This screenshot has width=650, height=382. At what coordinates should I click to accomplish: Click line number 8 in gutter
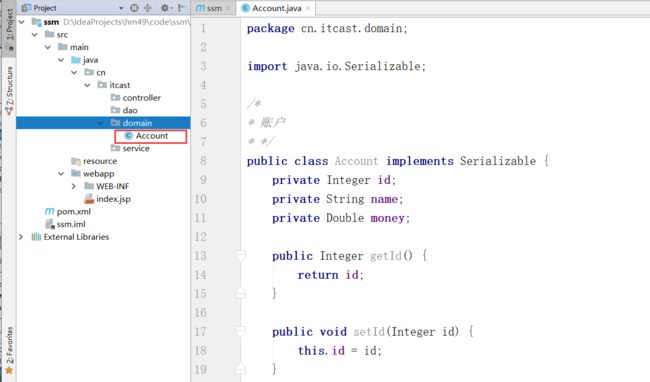point(203,161)
